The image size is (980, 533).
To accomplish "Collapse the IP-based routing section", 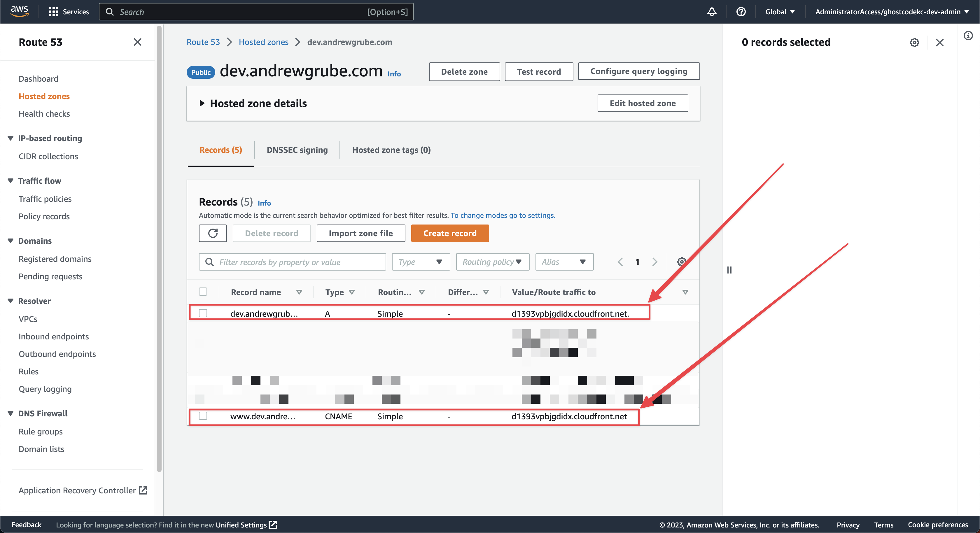I will tap(10, 138).
